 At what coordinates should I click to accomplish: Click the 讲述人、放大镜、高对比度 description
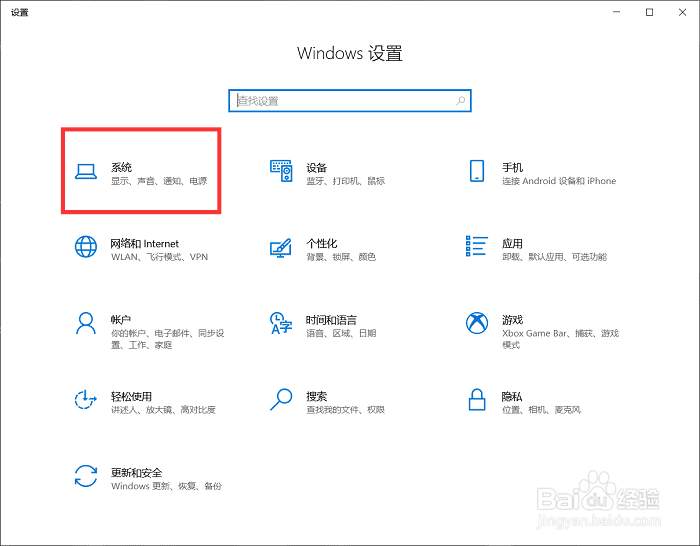click(x=163, y=410)
